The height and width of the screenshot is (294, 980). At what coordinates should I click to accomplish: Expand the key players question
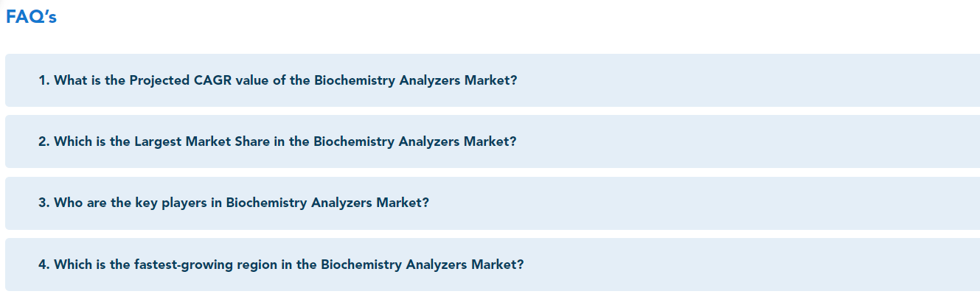(x=493, y=203)
